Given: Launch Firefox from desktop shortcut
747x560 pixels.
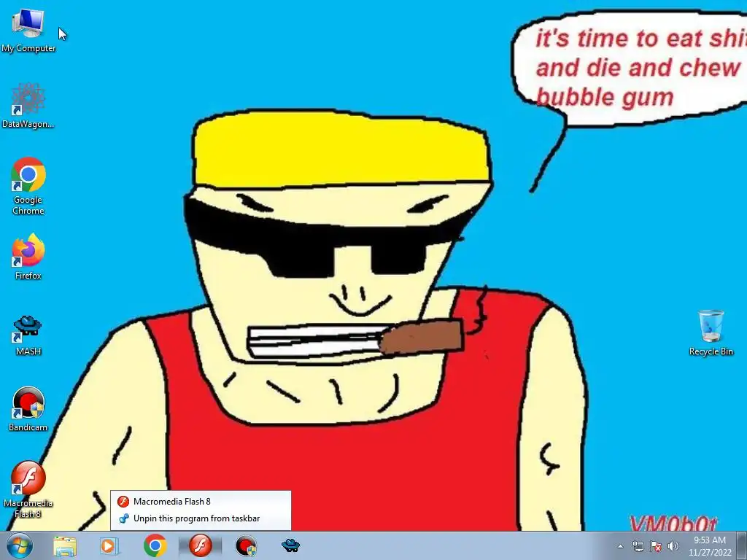Looking at the screenshot, I should click(28, 256).
